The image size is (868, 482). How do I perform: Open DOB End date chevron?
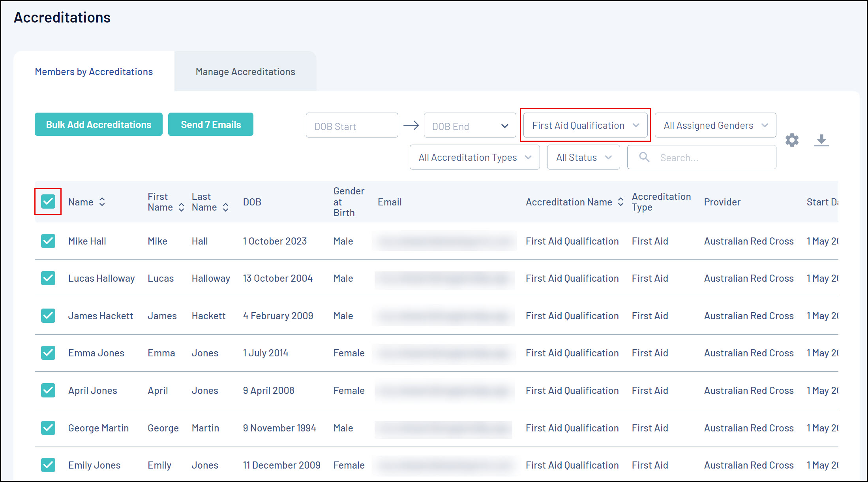click(x=504, y=126)
